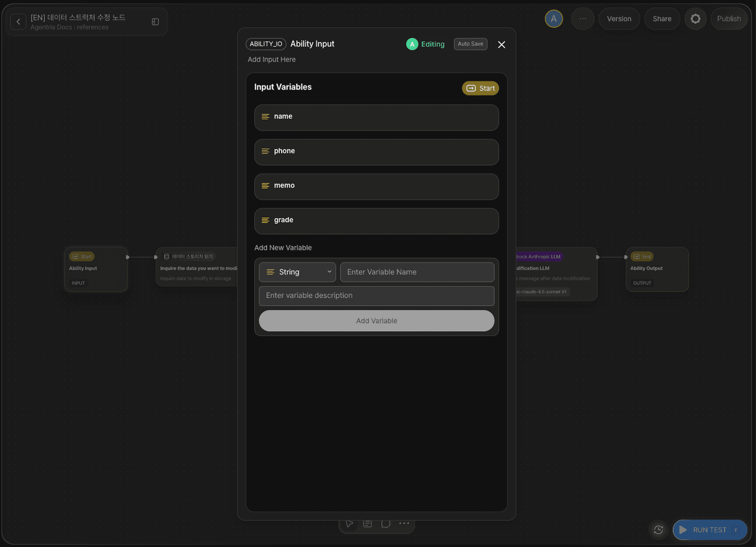Click the Agentria Docs : references subtitle
The width and height of the screenshot is (756, 547).
[x=69, y=27]
